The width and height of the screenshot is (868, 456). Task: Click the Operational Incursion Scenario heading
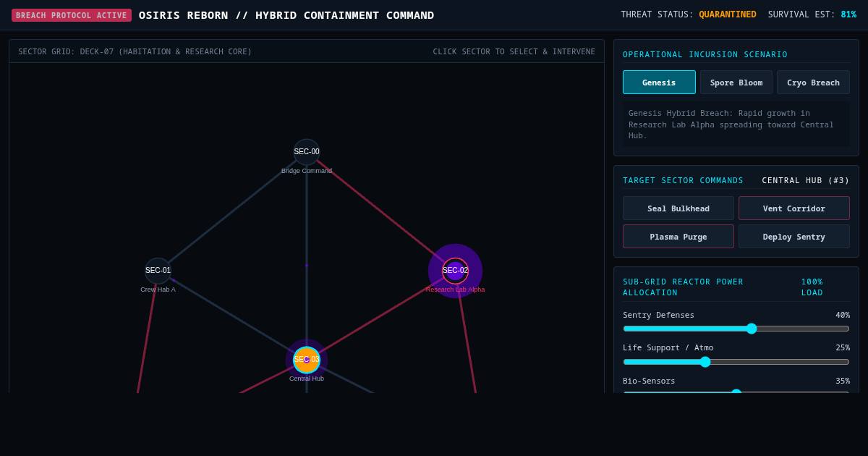(705, 55)
